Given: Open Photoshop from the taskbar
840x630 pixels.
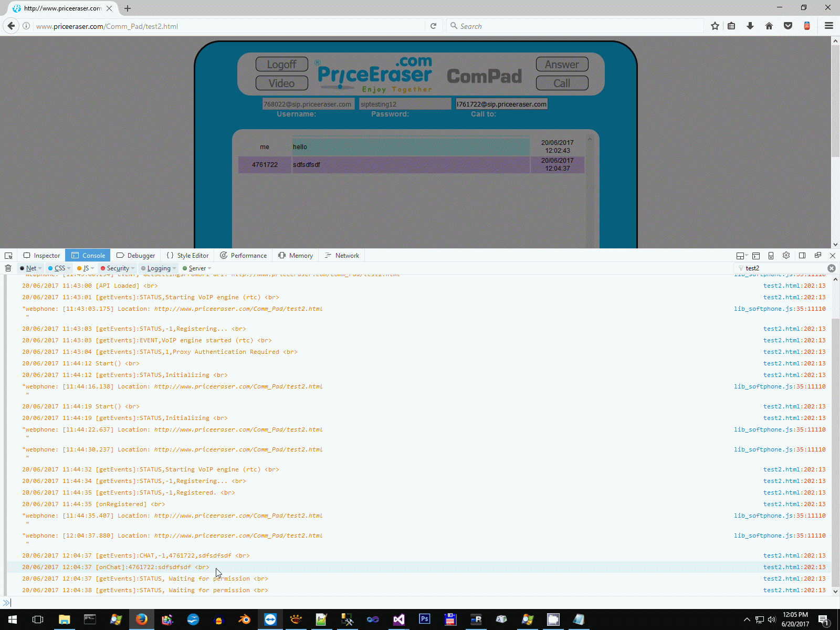Looking at the screenshot, I should point(425,619).
